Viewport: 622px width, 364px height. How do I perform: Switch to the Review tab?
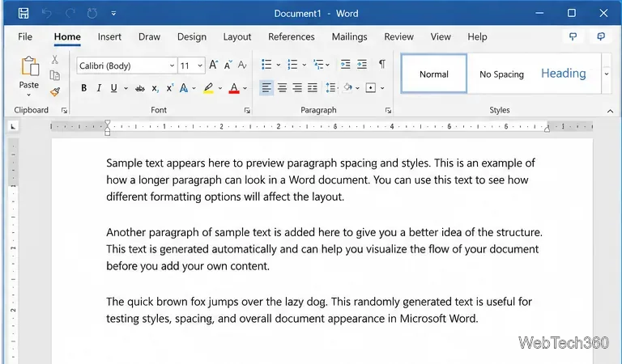[x=398, y=37]
